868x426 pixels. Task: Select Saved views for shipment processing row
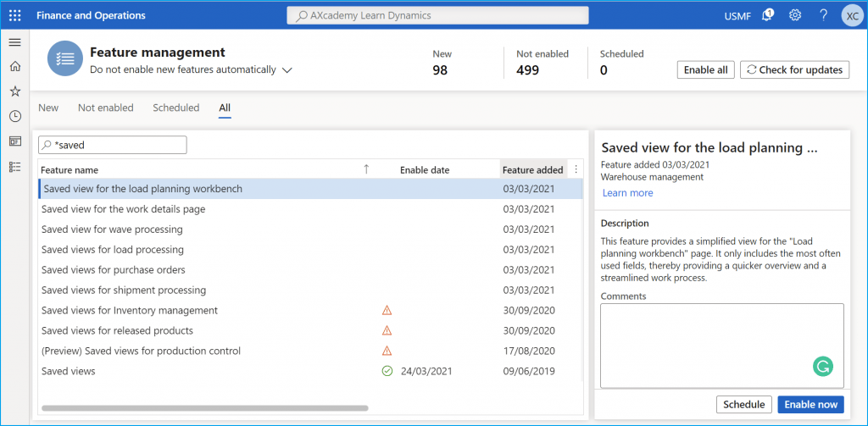tap(310, 290)
